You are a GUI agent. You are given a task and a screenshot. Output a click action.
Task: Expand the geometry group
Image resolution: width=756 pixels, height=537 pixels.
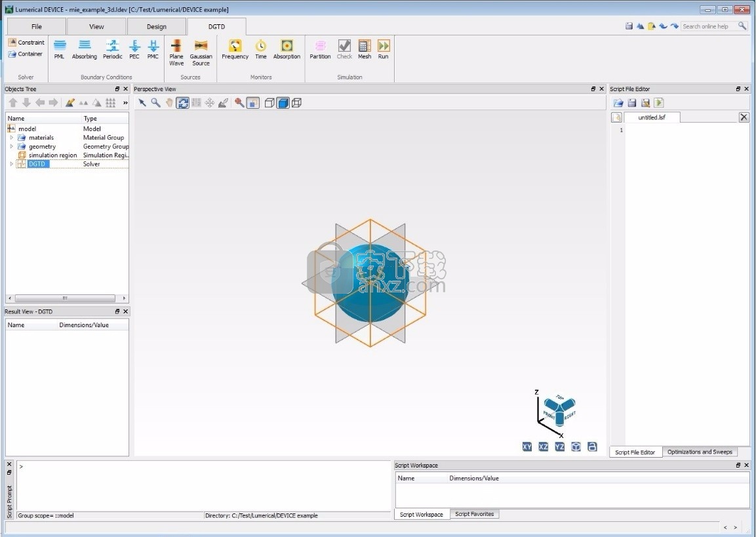pyautogui.click(x=12, y=146)
